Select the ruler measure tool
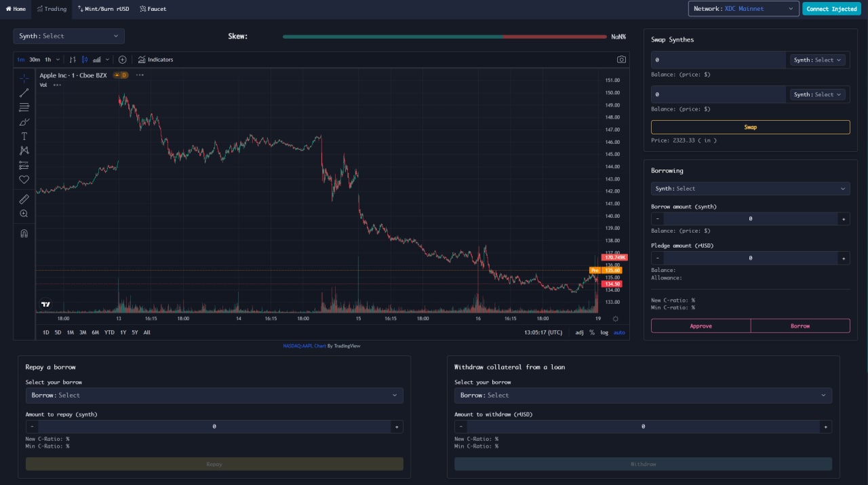The image size is (868, 485). pyautogui.click(x=24, y=199)
